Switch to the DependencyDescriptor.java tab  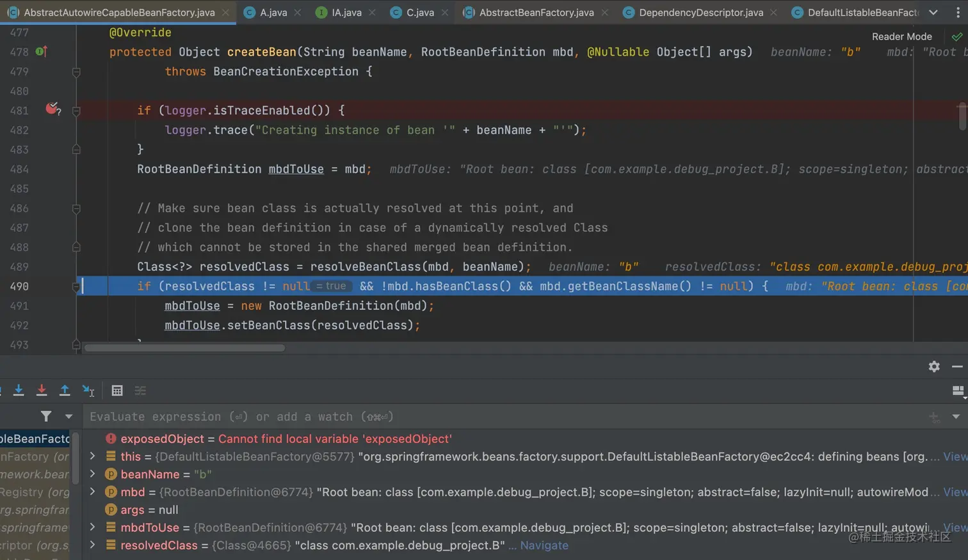701,12
